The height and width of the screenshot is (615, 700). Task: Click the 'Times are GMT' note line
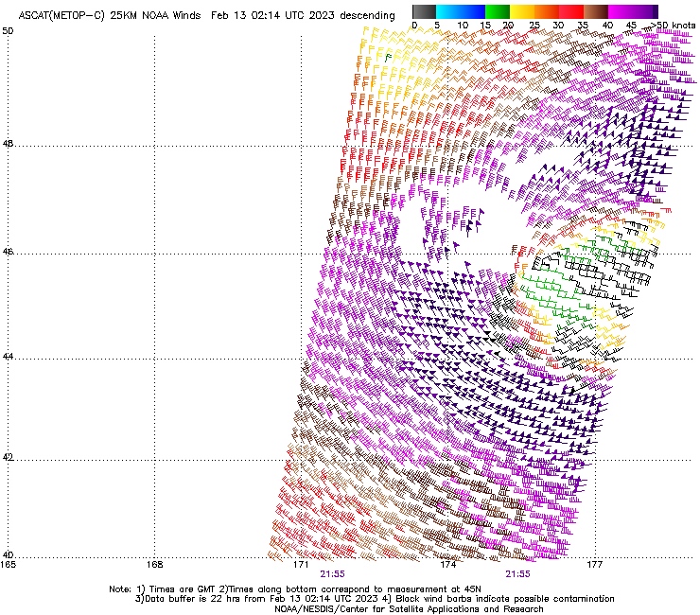coord(295,589)
